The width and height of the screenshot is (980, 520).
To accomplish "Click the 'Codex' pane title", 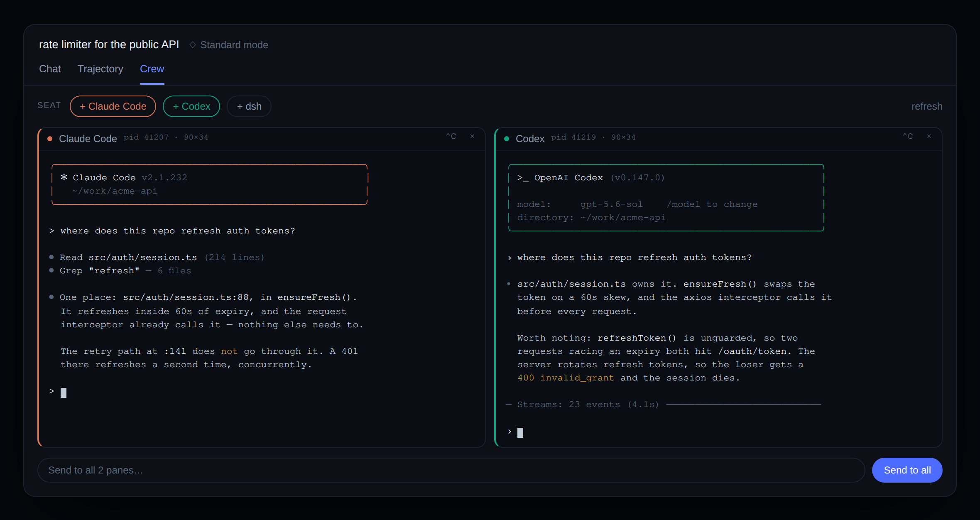I will (x=530, y=139).
